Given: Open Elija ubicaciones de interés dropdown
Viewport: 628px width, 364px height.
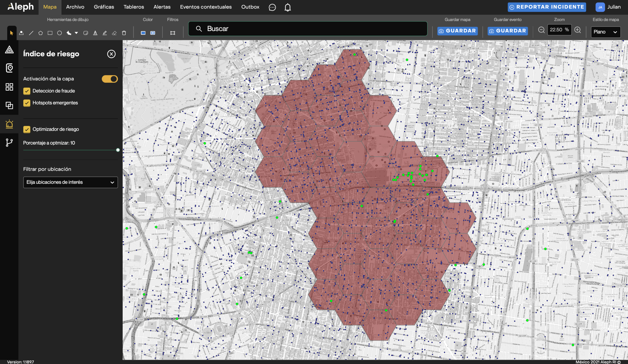Looking at the screenshot, I should tap(70, 182).
